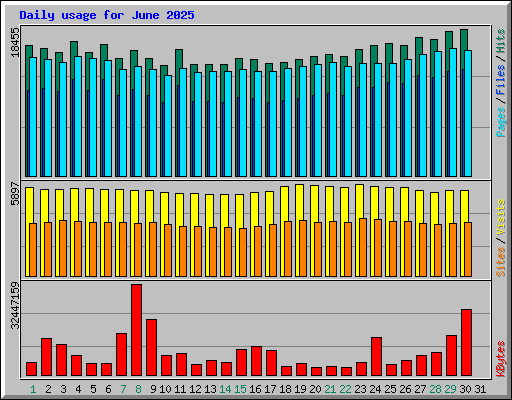Click day 20 on the x-axis
The width and height of the screenshot is (512, 400).
tap(315, 389)
